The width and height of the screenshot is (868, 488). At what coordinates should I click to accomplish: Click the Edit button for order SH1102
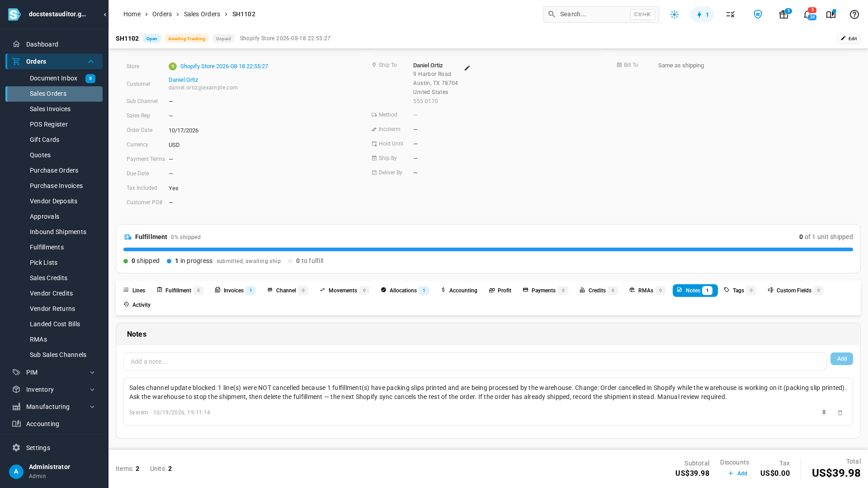click(849, 39)
